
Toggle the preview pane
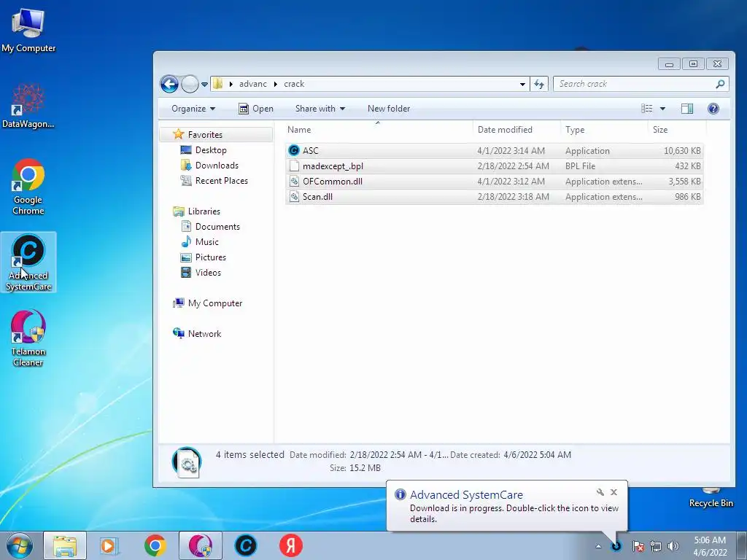pyautogui.click(x=687, y=109)
